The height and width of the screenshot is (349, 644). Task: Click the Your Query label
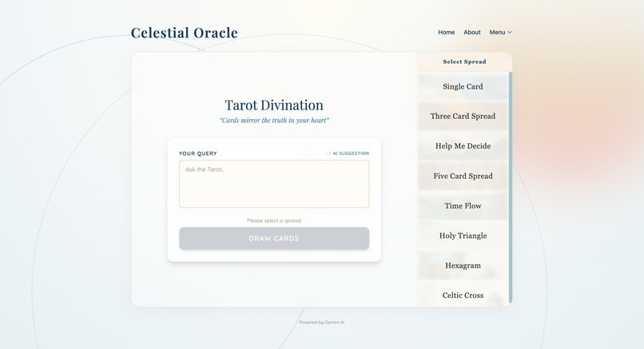point(197,153)
